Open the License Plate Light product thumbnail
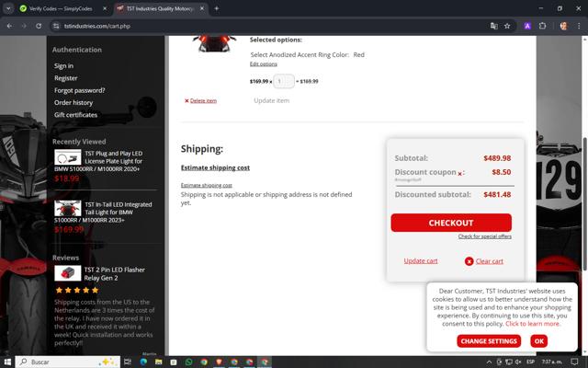The width and height of the screenshot is (588, 368). click(x=67, y=157)
